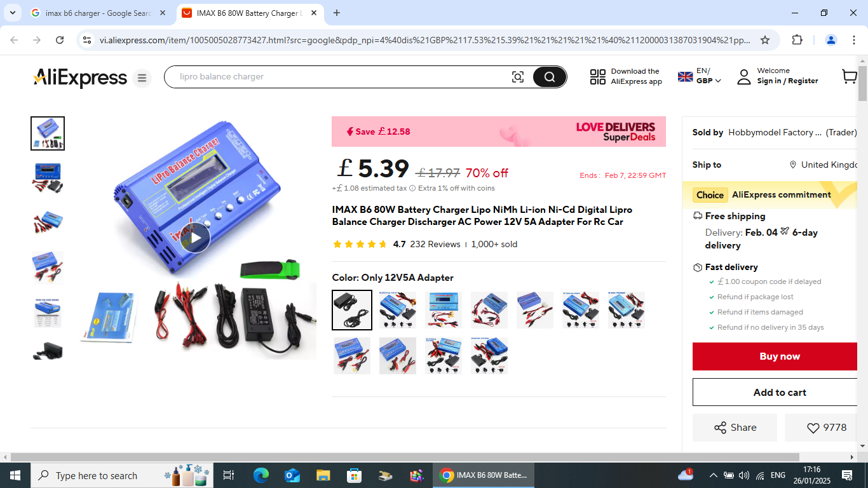
Task: Open the image search camera icon
Action: 518,77
